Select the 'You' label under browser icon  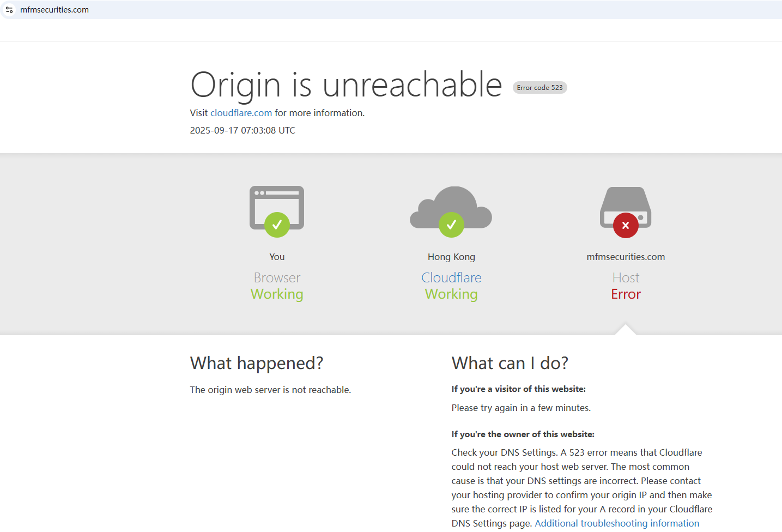(277, 257)
